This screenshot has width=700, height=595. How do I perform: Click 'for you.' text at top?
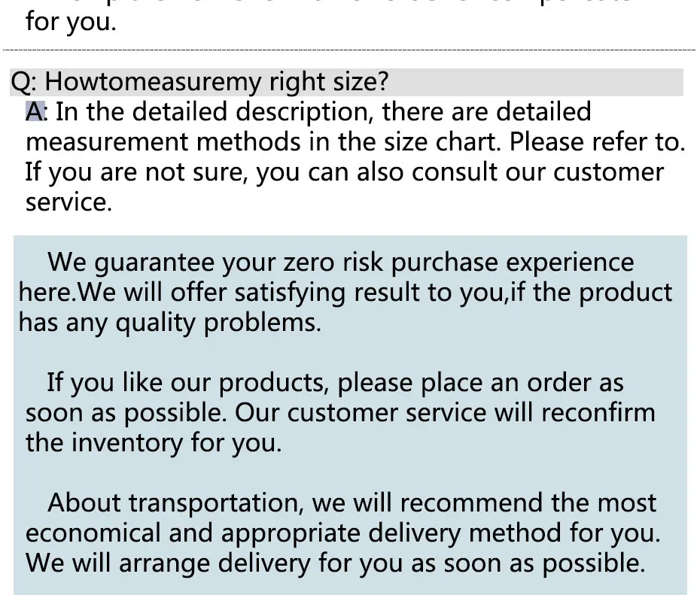(71, 22)
